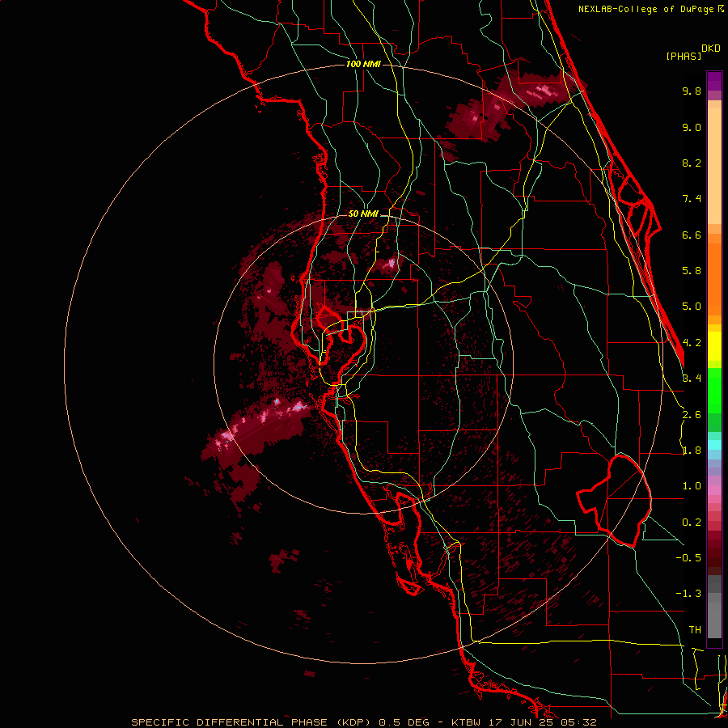Pick the bright green segment of the color bar
Viewport: 728px width, 728px height.
pyautogui.click(x=714, y=390)
